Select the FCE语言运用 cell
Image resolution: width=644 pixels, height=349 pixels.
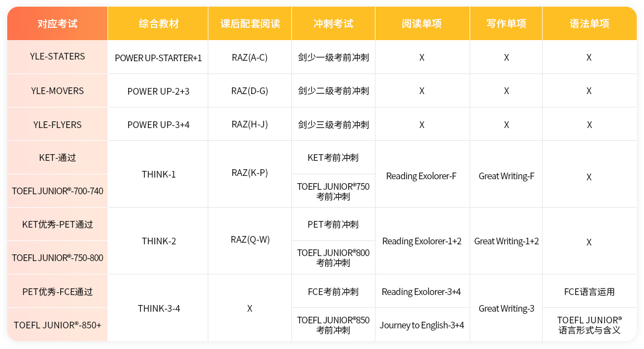coord(589,292)
